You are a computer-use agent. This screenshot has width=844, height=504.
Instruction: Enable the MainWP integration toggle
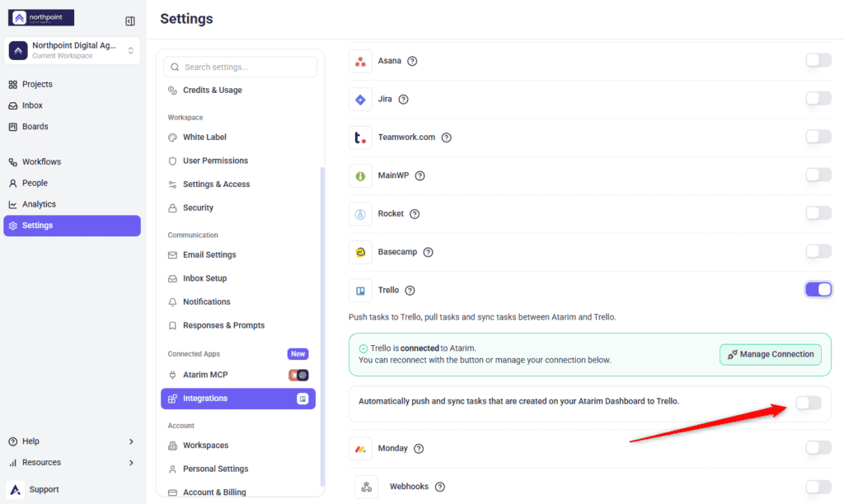click(818, 175)
